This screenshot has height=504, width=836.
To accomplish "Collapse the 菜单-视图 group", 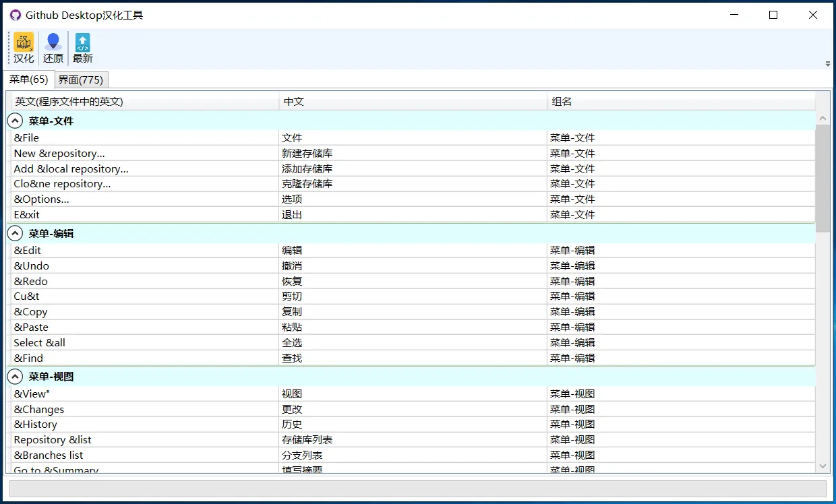I will [x=15, y=377].
